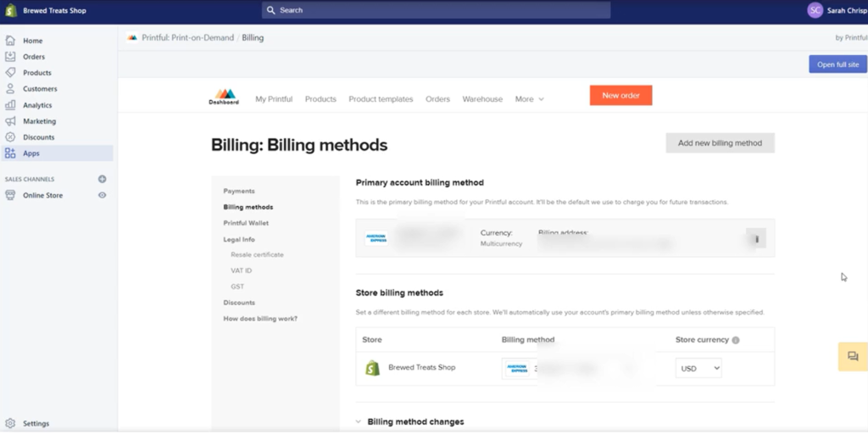Open Printful Wallet section
Screen dimensions: 868x434
pyautogui.click(x=246, y=223)
